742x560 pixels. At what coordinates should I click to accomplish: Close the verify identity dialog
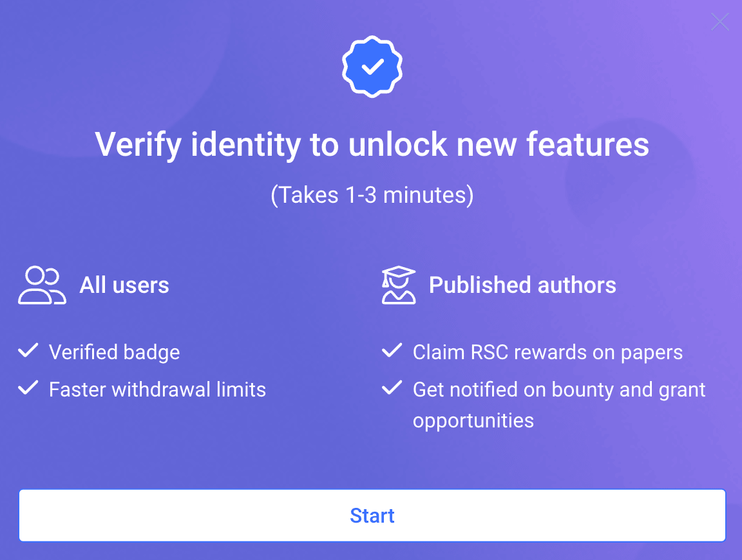[x=719, y=22]
